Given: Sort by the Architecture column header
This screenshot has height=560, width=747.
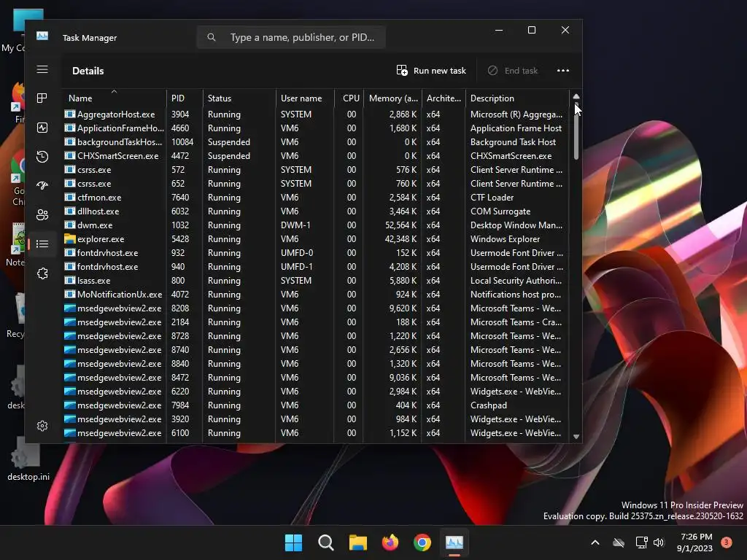Looking at the screenshot, I should (x=444, y=98).
